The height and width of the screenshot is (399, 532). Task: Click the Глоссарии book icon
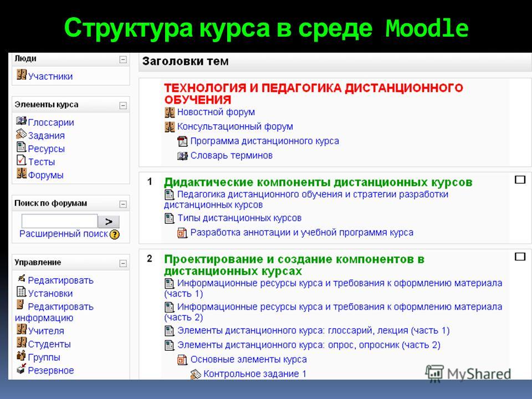[x=21, y=121]
